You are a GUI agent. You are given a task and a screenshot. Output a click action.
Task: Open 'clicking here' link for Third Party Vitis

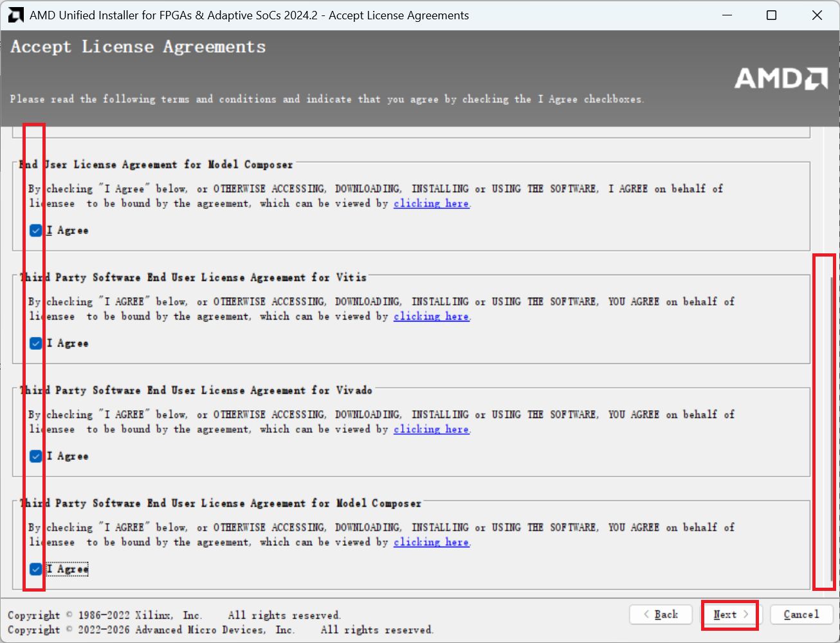click(431, 316)
